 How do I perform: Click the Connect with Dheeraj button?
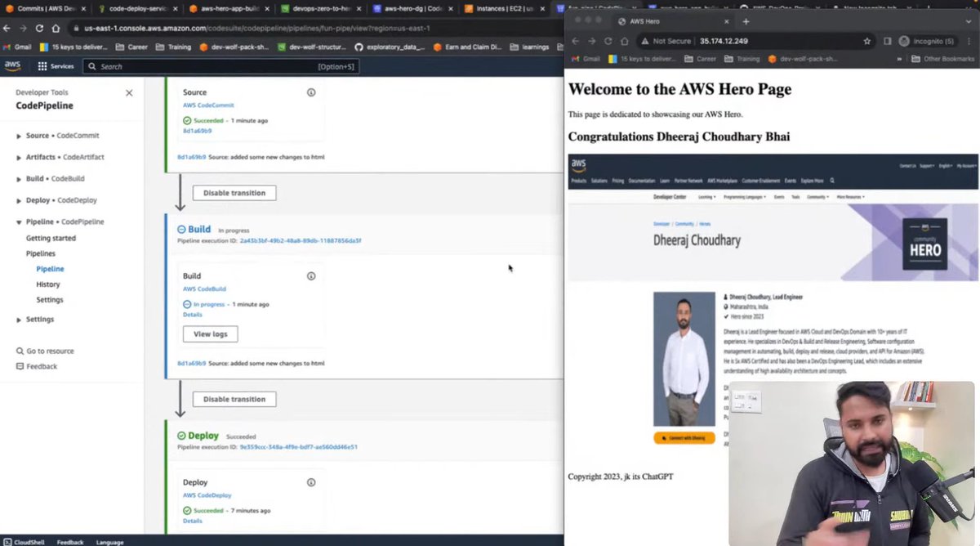click(x=684, y=438)
